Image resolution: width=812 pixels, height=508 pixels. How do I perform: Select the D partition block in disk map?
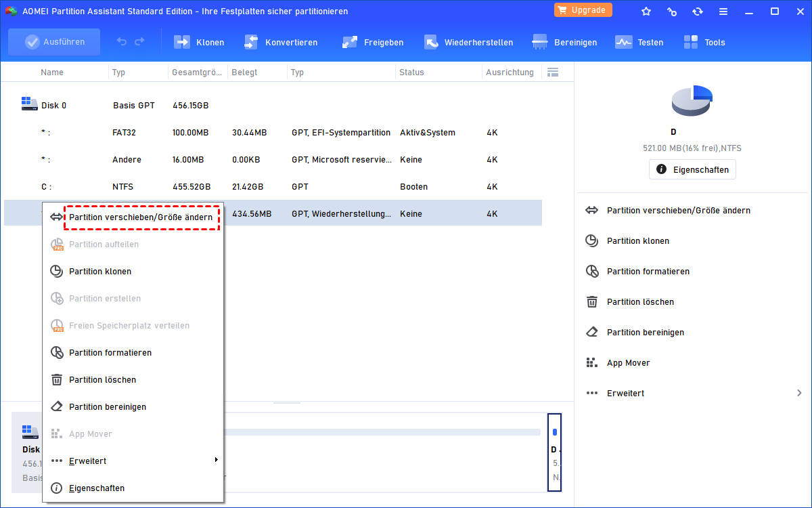click(x=554, y=452)
